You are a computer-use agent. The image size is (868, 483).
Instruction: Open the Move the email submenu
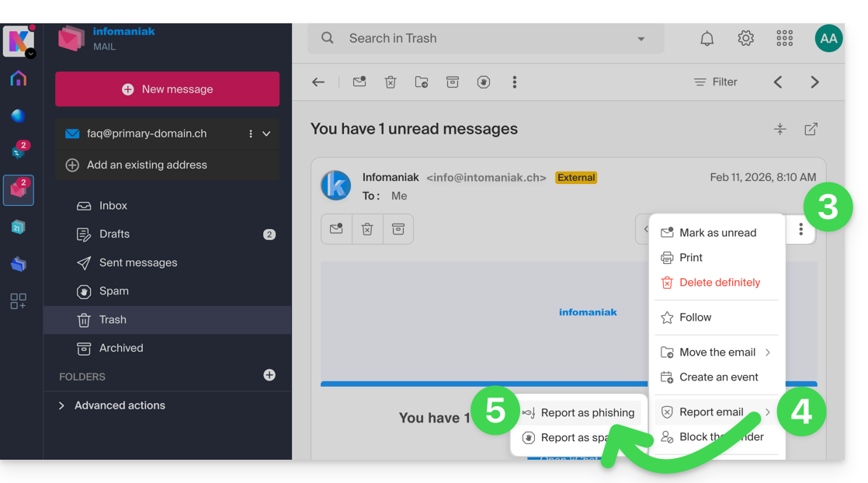pyautogui.click(x=717, y=353)
